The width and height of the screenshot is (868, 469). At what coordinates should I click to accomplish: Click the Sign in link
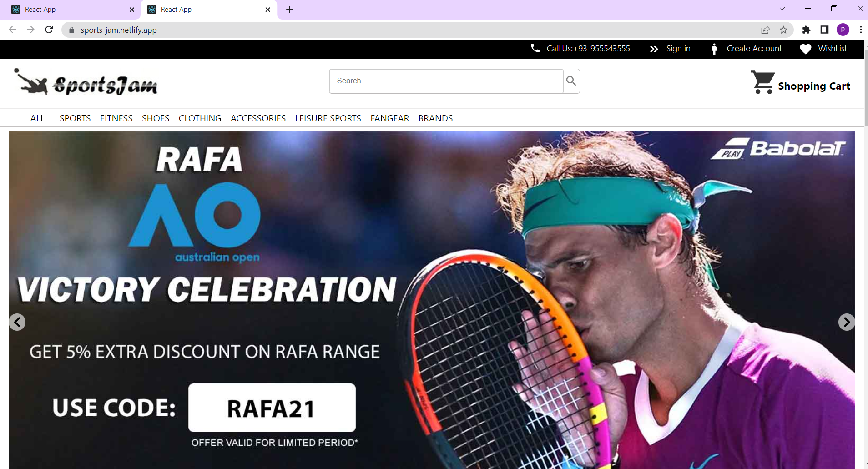[678, 49]
